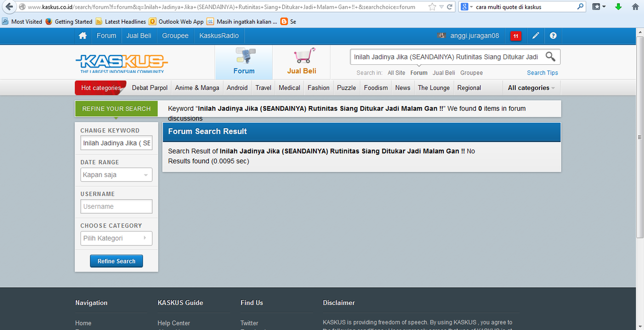644x330 pixels.
Task: Click the anggi.juragan08 user avatar
Action: pos(442,36)
